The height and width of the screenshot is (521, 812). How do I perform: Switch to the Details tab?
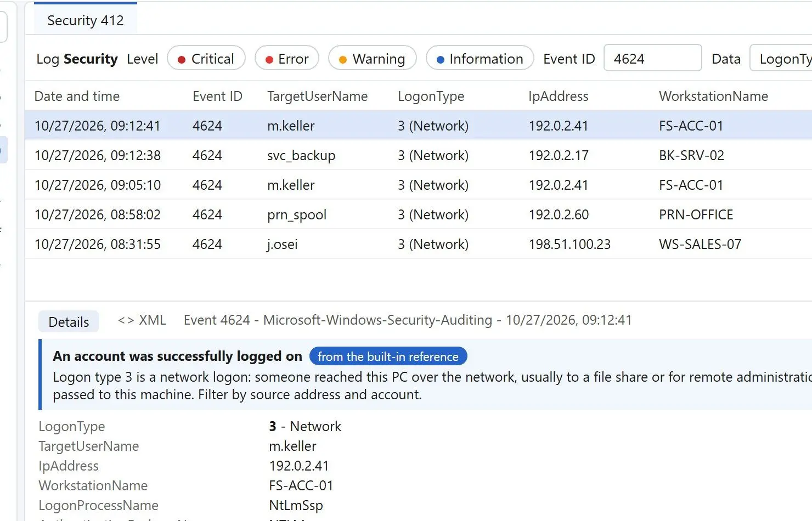click(x=69, y=322)
